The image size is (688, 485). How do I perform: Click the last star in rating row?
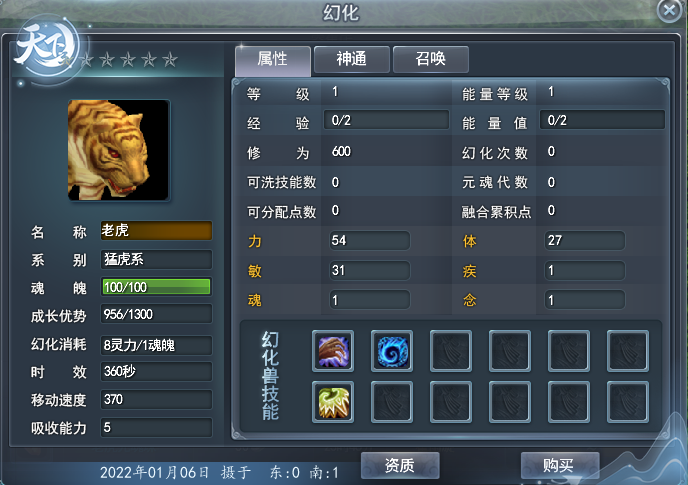pyautogui.click(x=170, y=59)
